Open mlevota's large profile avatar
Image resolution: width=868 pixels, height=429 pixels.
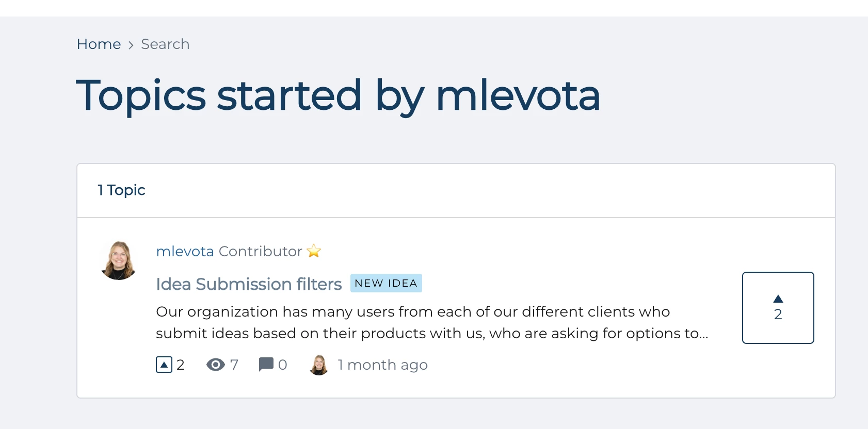(x=119, y=260)
